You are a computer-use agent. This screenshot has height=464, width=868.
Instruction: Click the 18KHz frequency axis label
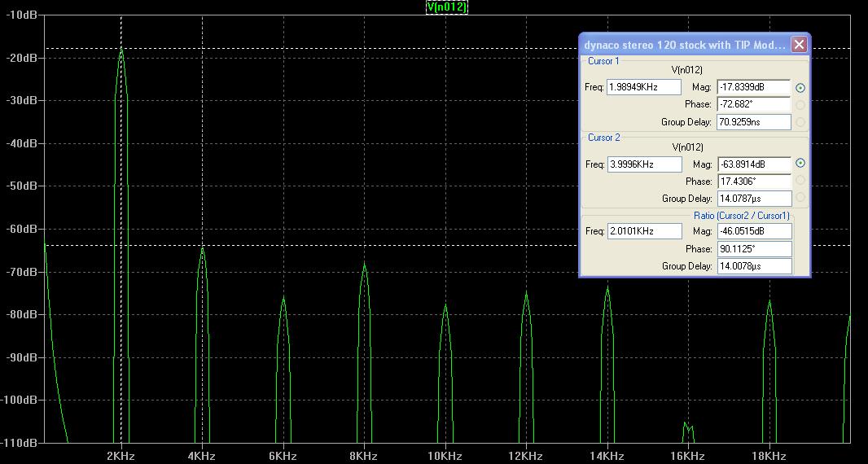769,456
